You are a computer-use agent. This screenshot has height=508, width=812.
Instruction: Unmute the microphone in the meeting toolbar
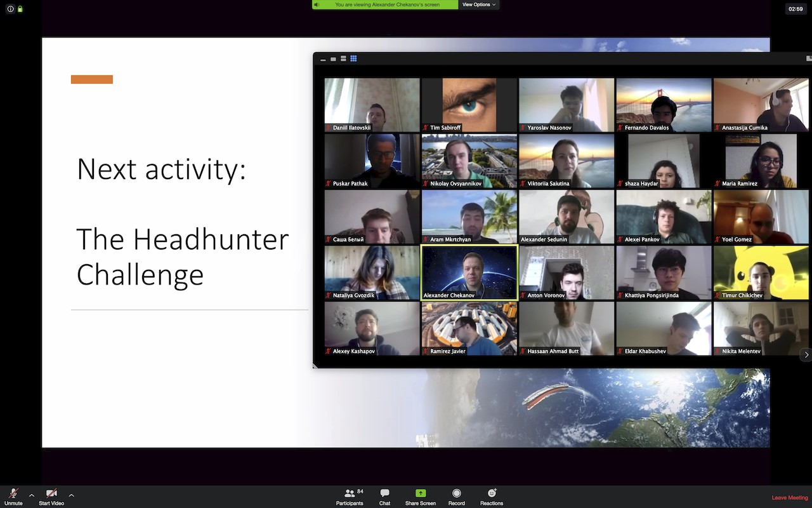point(13,497)
